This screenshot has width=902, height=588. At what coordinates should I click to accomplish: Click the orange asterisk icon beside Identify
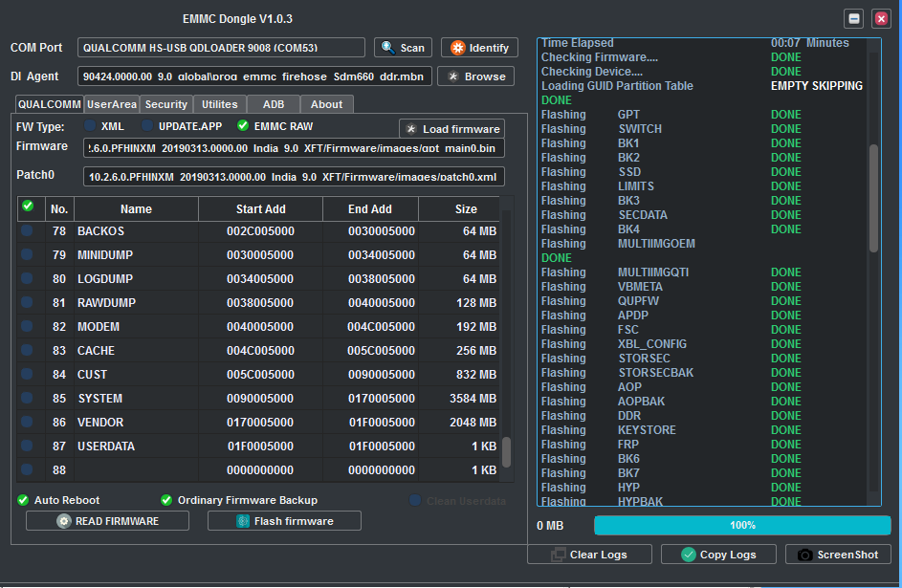point(457,48)
